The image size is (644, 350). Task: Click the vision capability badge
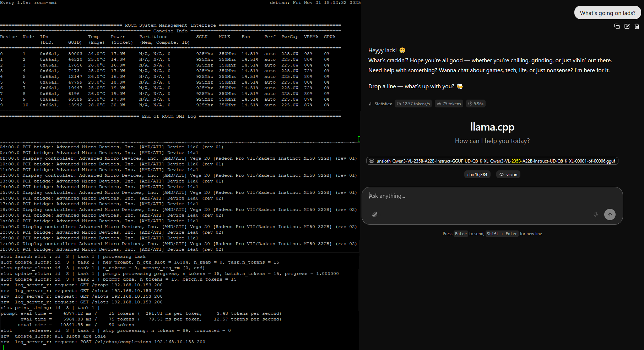click(x=508, y=175)
